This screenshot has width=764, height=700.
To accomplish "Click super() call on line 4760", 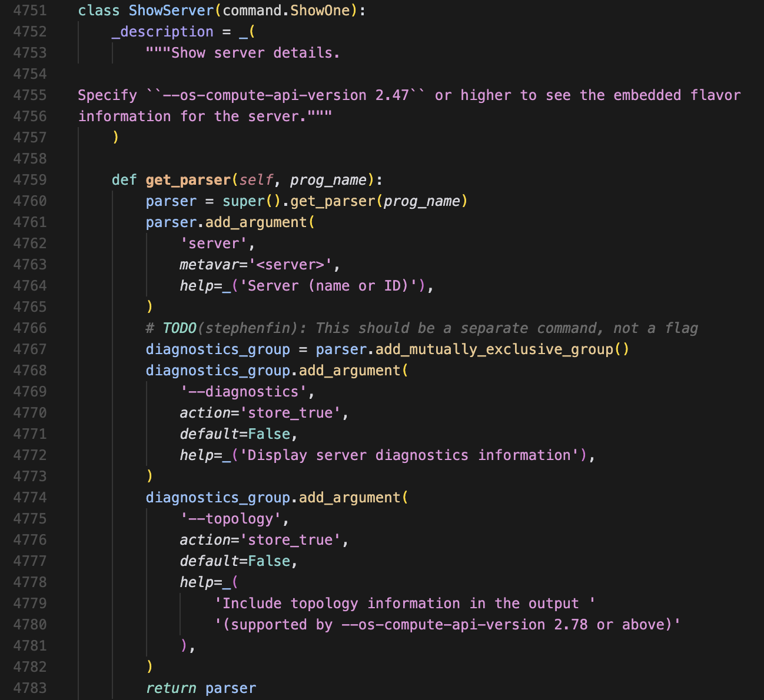I will [x=252, y=201].
